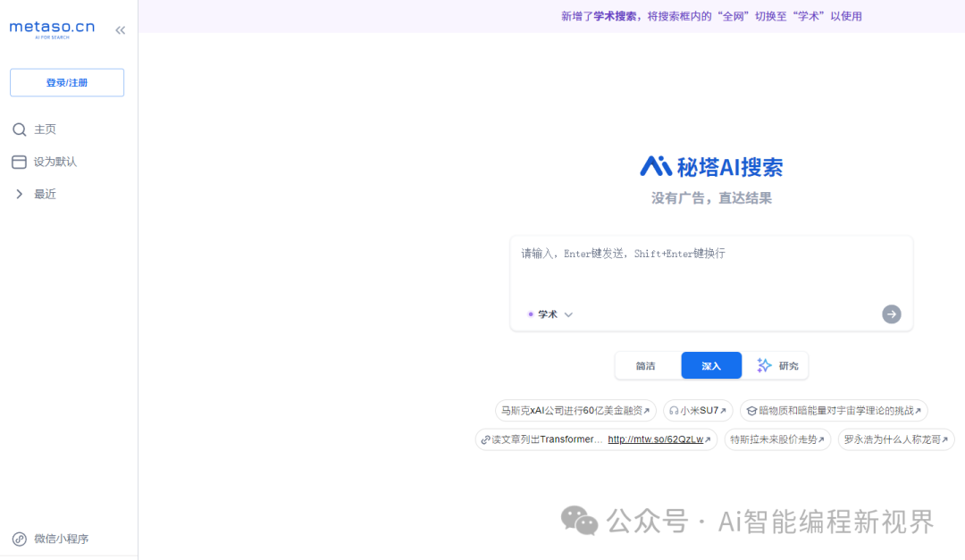Collapse the sidebar with double-chevron icon
965x560 pixels.
pos(120,30)
